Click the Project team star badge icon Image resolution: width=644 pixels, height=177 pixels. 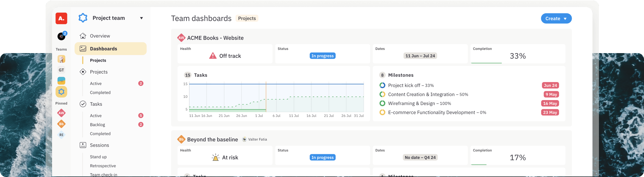pos(83,18)
